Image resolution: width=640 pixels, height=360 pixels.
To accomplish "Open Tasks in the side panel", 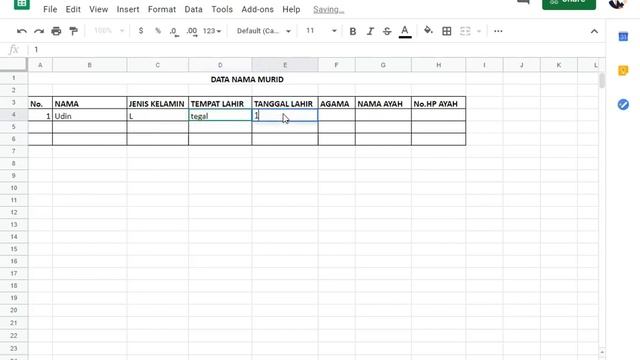I will pos(623,104).
